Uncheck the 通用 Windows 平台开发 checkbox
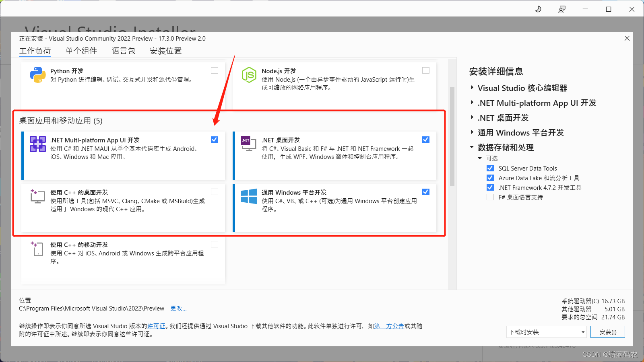Viewport: 644px width, 362px height. point(426,192)
